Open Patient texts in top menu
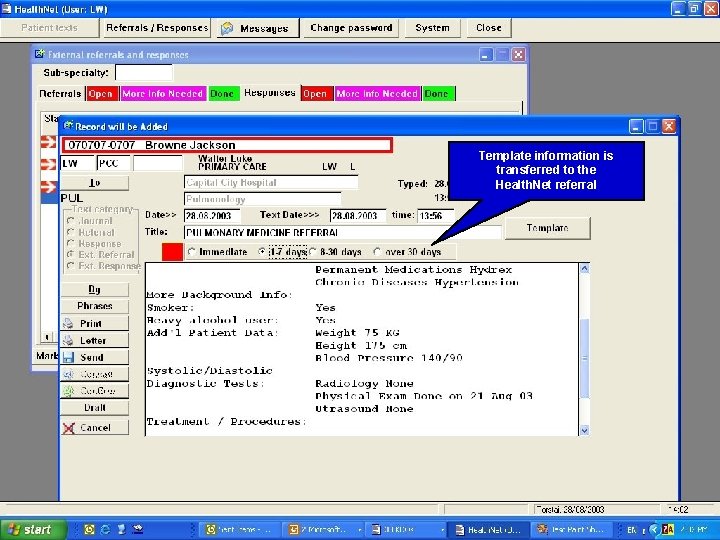The height and width of the screenshot is (540, 720). tap(50, 28)
